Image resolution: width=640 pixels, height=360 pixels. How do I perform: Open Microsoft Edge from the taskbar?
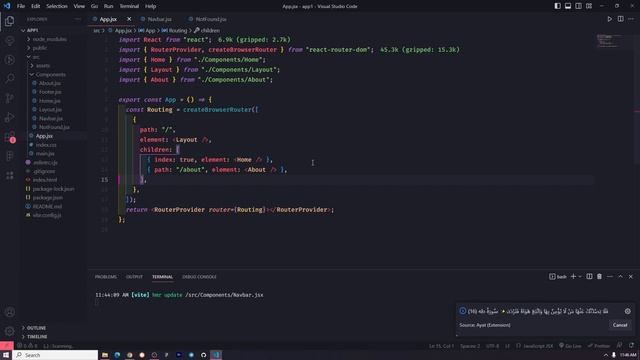click(x=117, y=355)
